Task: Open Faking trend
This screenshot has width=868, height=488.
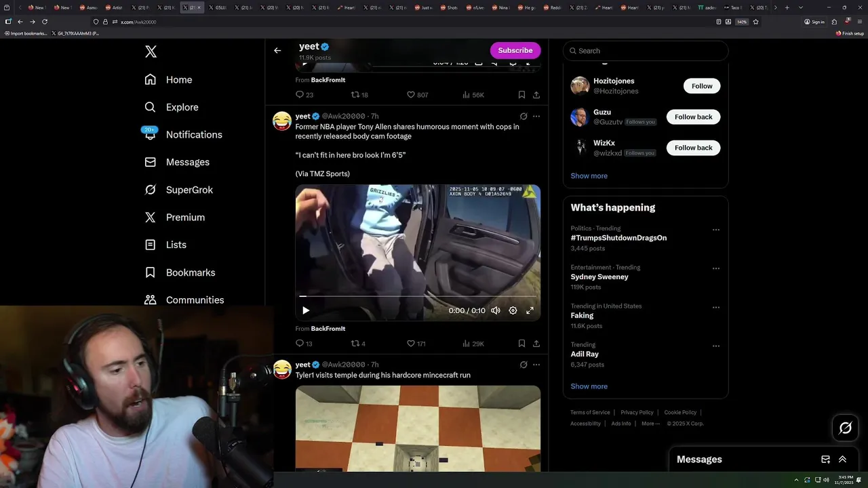Action: (x=582, y=315)
